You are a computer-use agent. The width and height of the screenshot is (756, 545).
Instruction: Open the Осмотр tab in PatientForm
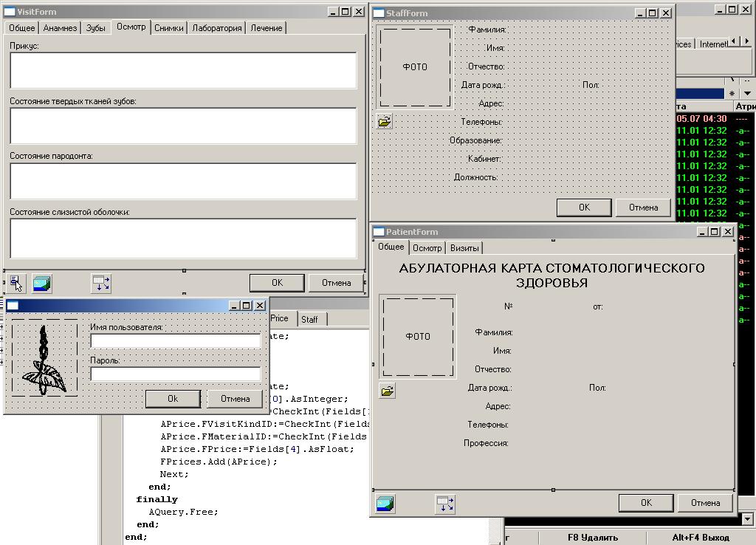(x=427, y=248)
